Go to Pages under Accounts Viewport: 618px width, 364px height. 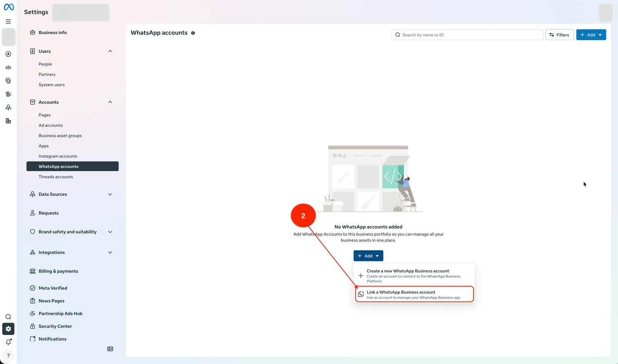point(44,115)
